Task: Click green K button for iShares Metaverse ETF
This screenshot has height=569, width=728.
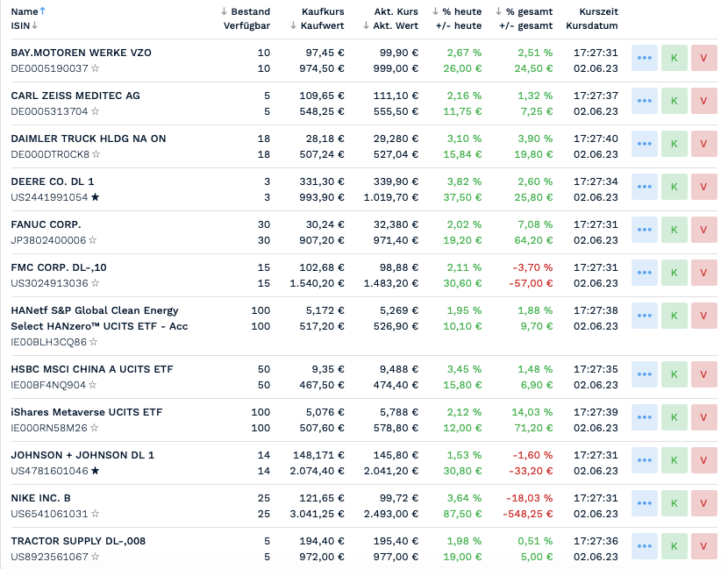Action: point(674,418)
